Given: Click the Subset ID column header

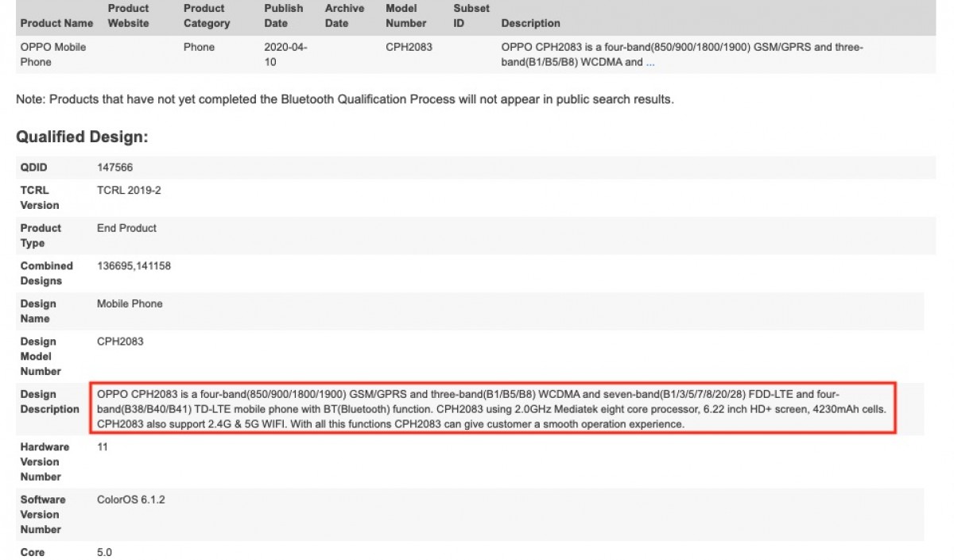Looking at the screenshot, I should coord(471,16).
